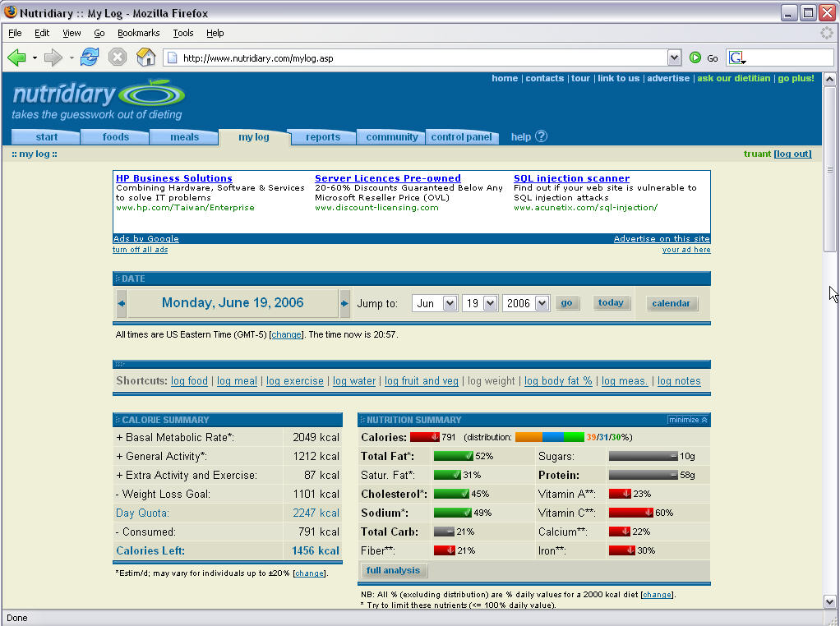This screenshot has width=840, height=626.
Task: Open the Bookmarks menu
Action: pyautogui.click(x=138, y=33)
